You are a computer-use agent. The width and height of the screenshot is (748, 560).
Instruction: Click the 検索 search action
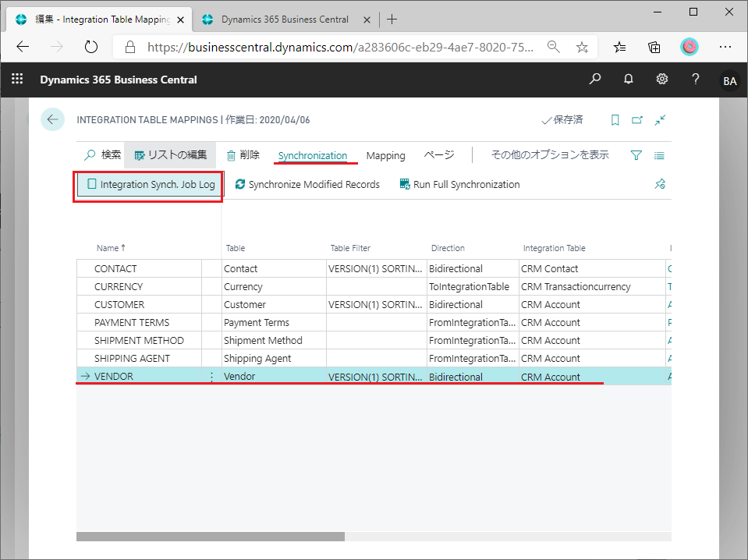[x=102, y=155]
